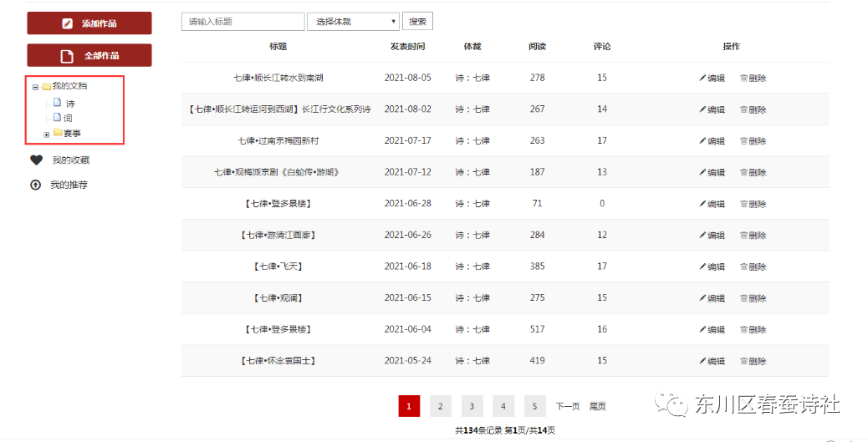Edit 七律•过南京梅园新村 entry
Image resolution: width=868 pixels, height=442 pixels.
point(712,141)
